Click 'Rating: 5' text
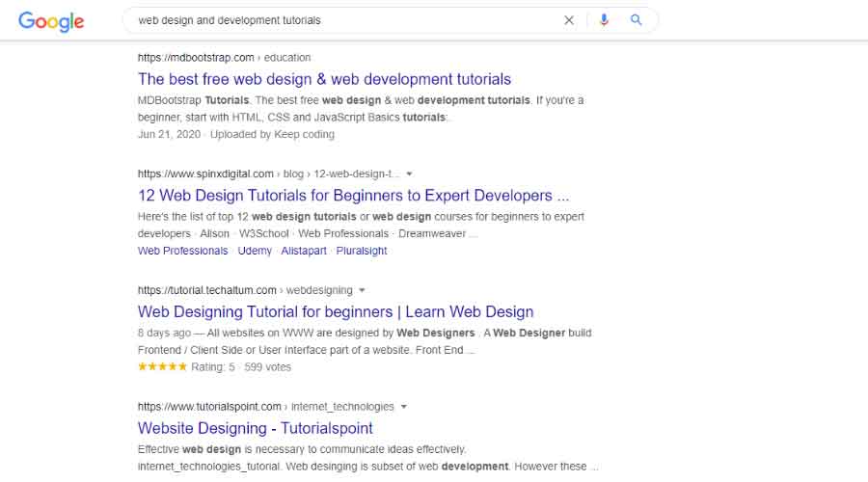 [213, 367]
